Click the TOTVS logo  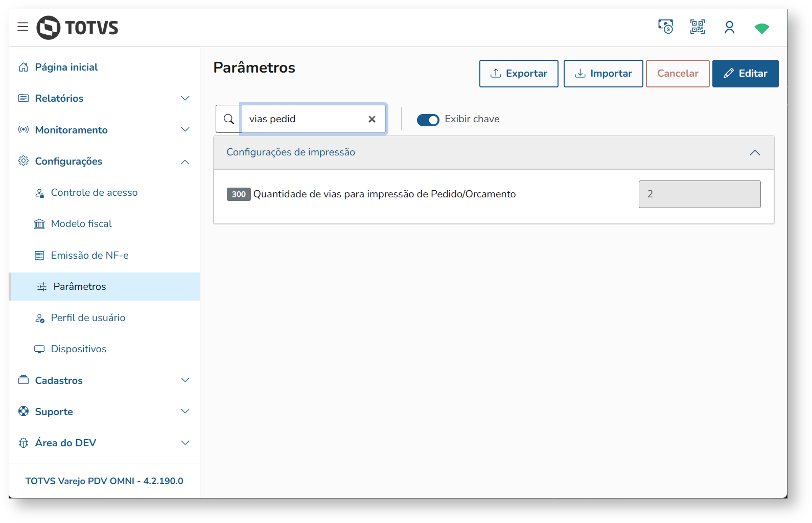click(x=78, y=28)
